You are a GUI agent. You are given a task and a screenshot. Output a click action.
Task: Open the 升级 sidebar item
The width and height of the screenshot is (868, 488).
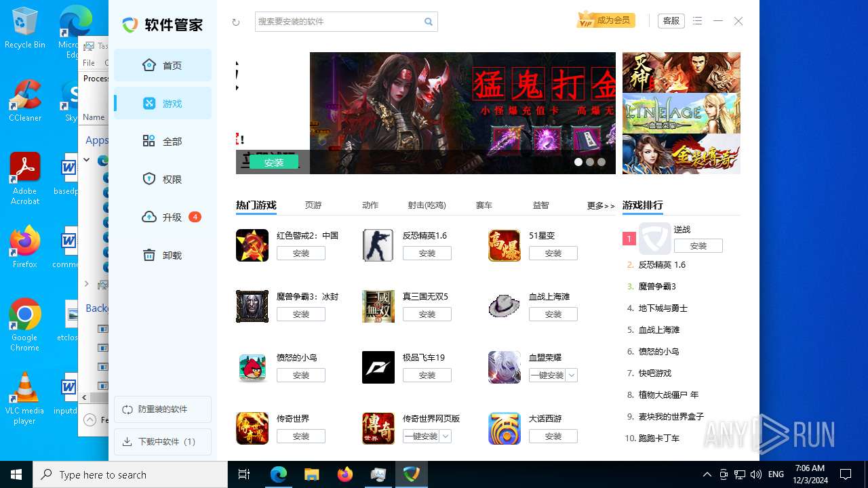[x=163, y=217]
